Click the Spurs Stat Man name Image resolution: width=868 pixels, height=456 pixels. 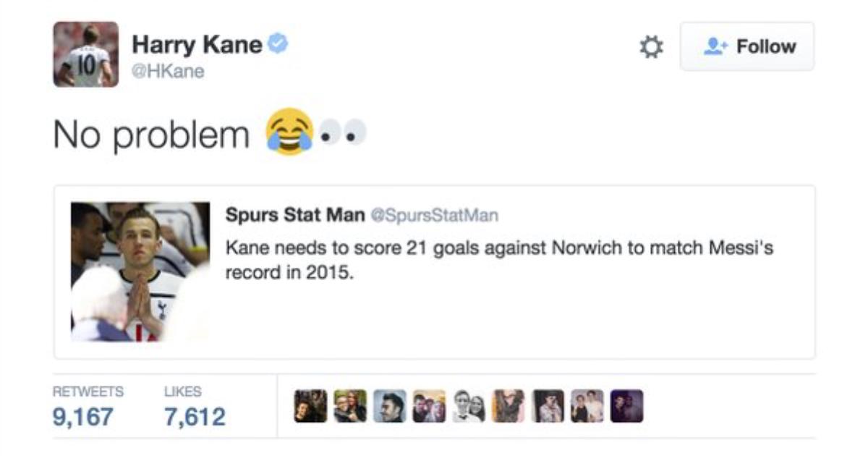pos(295,215)
